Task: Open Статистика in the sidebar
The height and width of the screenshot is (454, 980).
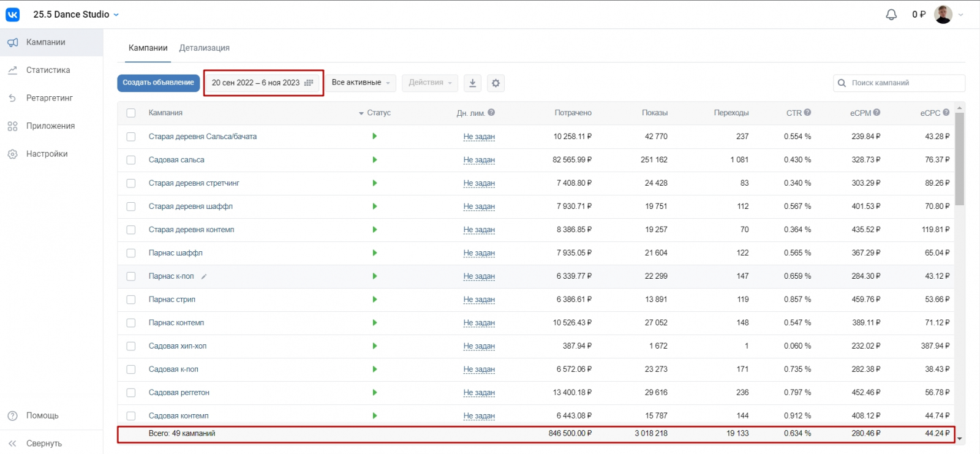Action: point(48,70)
